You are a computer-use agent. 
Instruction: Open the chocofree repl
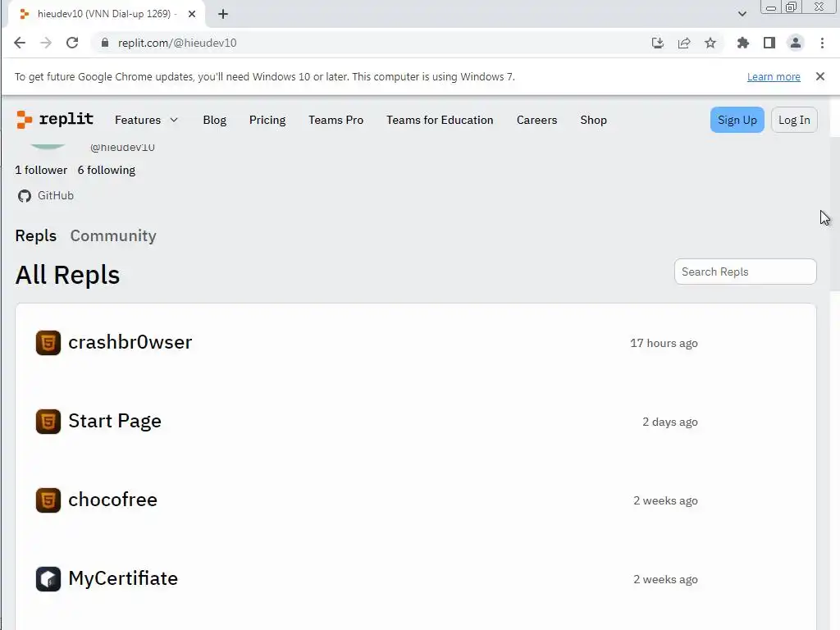point(112,500)
